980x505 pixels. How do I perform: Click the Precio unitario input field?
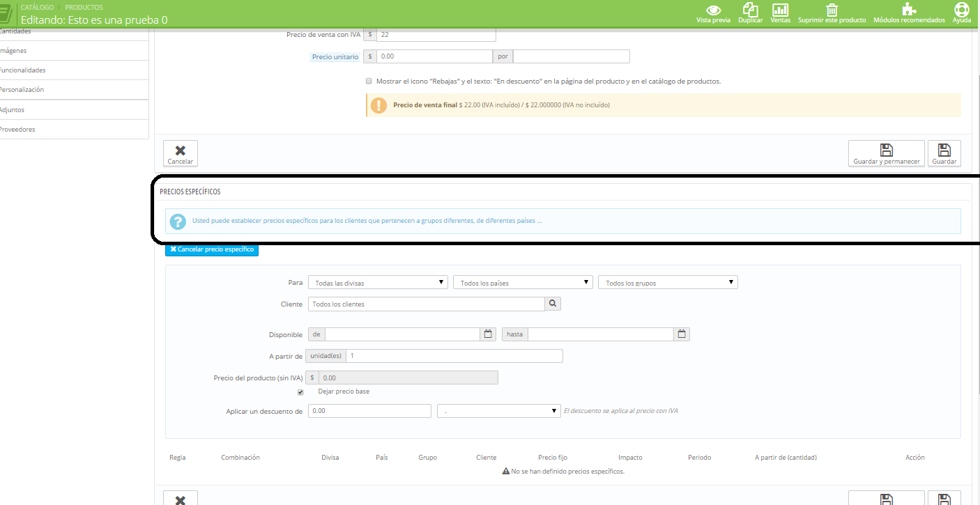point(434,56)
